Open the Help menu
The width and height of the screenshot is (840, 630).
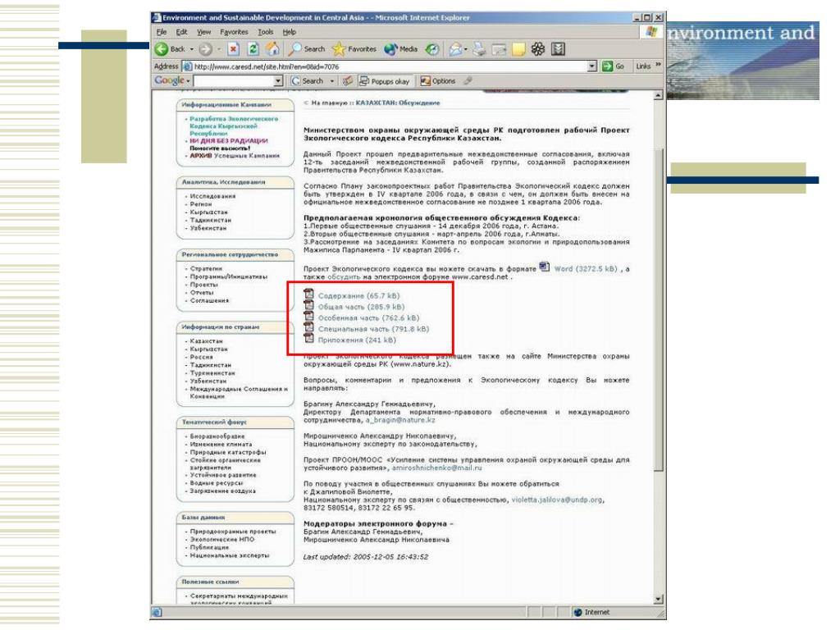tap(290, 32)
